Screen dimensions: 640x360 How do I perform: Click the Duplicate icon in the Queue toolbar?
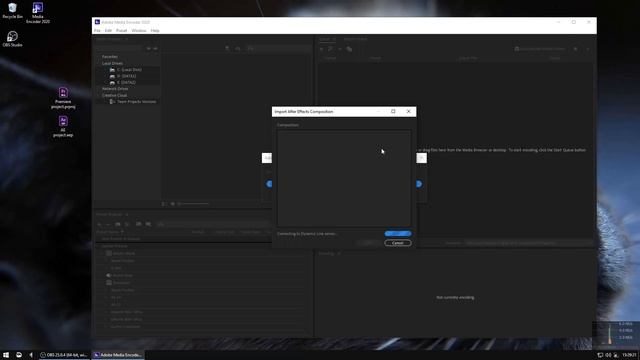point(349,49)
